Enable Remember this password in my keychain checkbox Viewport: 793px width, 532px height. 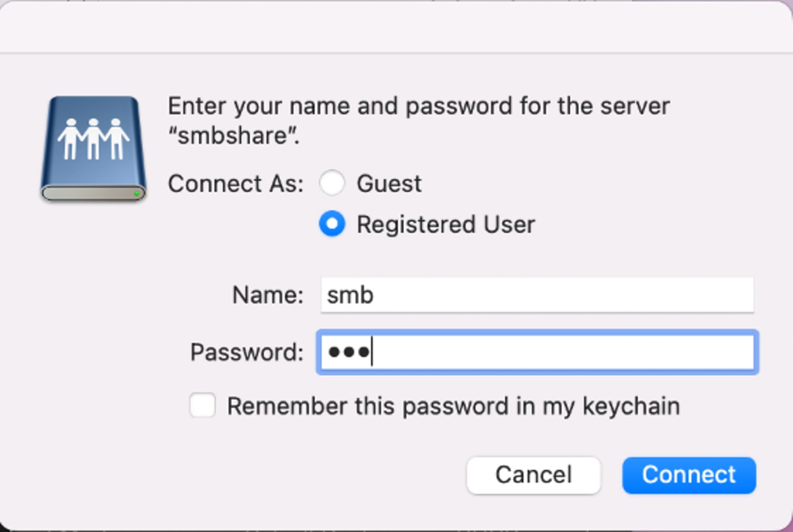pos(202,406)
